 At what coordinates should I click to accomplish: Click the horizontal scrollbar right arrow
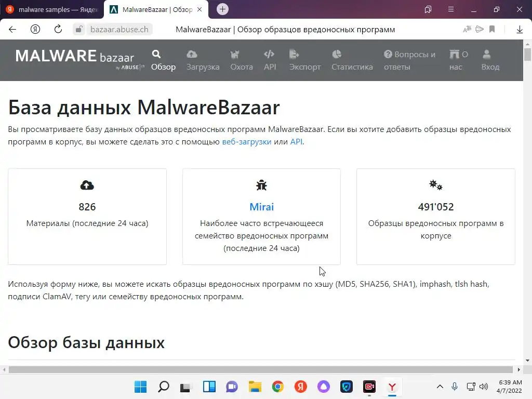click(x=519, y=369)
